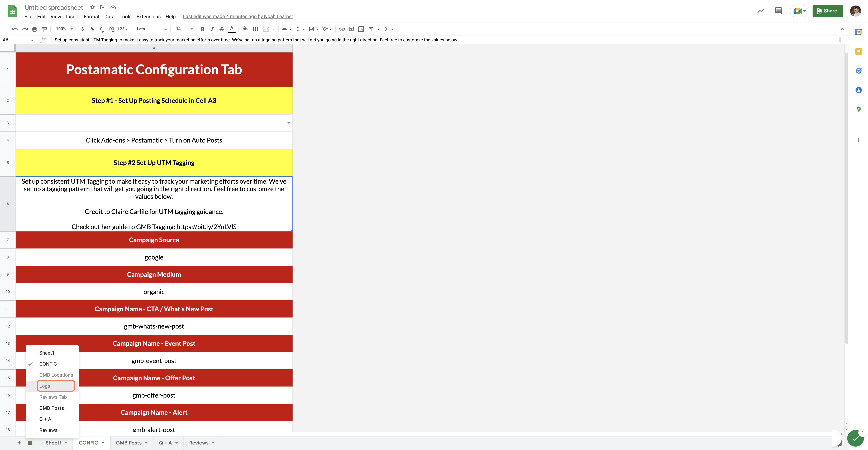Click the Merge cells icon

[x=266, y=29]
